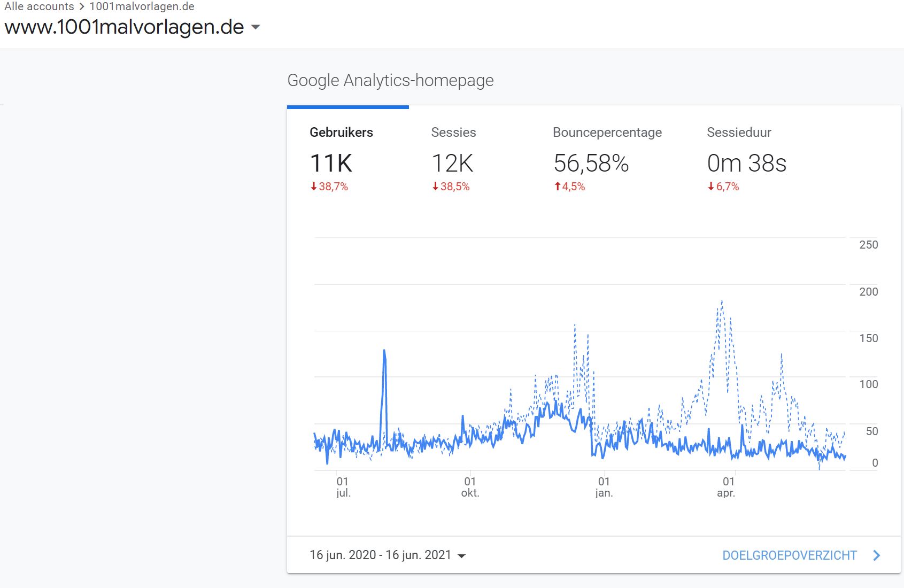904x588 pixels.
Task: Click the chevron arrow next to DOELGROEPOVERZICHT
Action: coord(876,555)
